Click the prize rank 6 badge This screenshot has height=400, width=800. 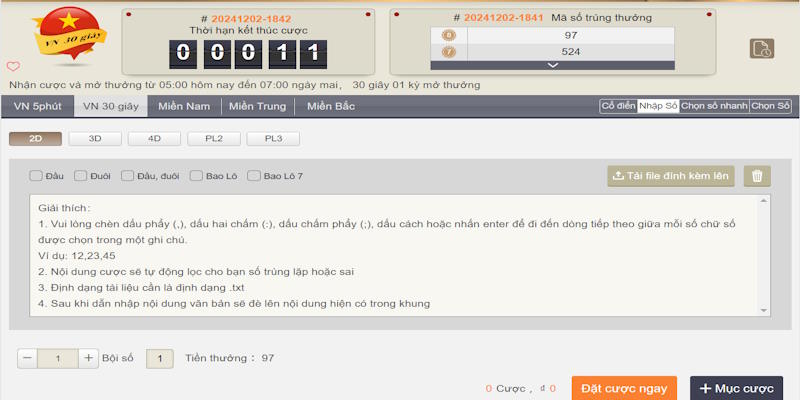coord(448,36)
